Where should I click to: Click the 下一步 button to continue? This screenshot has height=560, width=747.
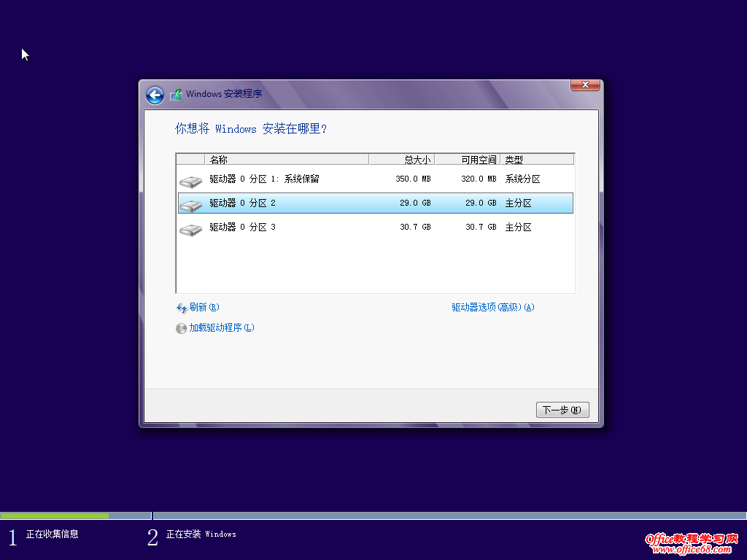tap(562, 409)
